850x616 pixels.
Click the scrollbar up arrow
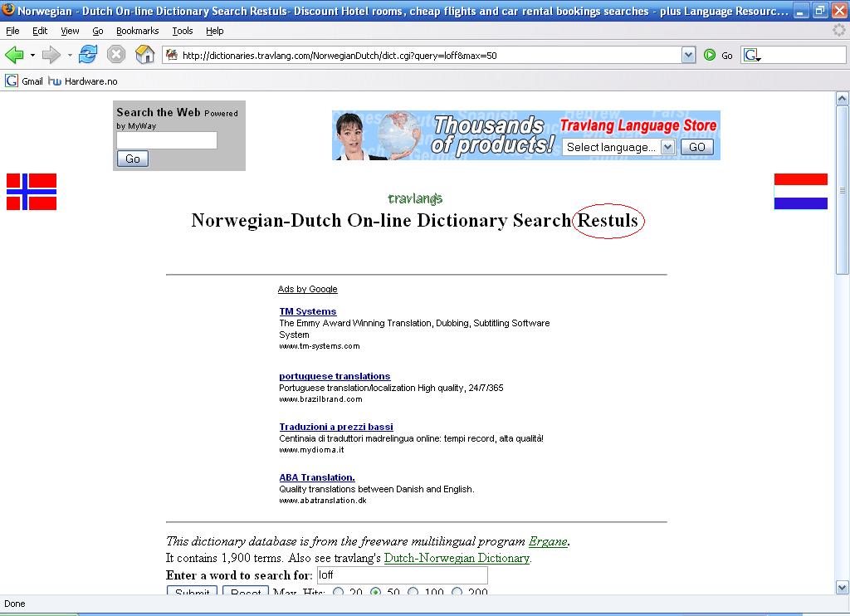click(842, 98)
